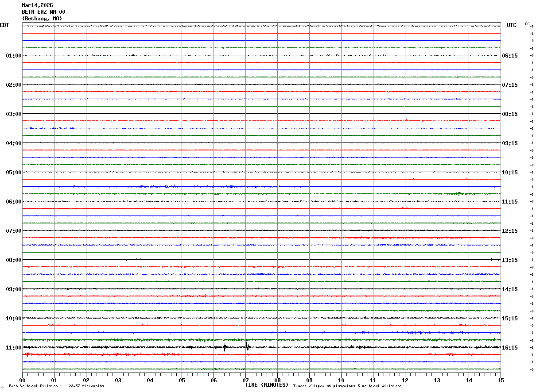Click the UTC time zone header
This screenshot has width=536, height=392.
point(512,25)
